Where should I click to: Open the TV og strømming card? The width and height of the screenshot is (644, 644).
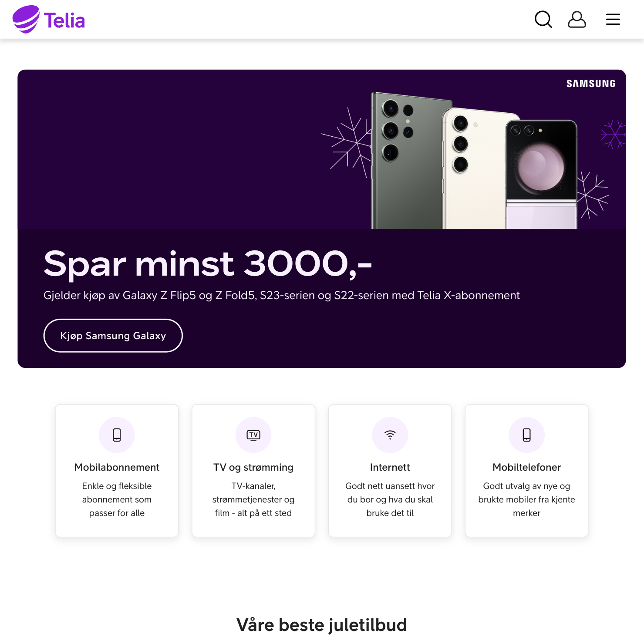(253, 470)
